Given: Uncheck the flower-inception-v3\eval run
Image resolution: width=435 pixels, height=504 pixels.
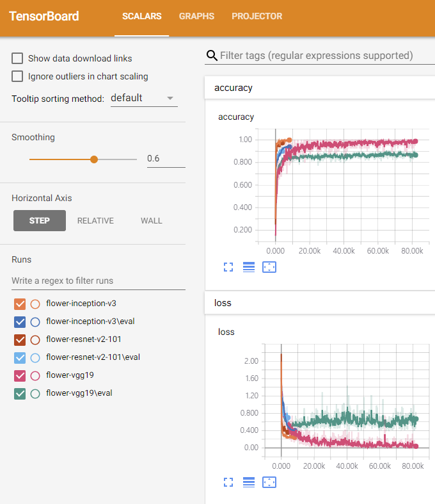Looking at the screenshot, I should [x=20, y=321].
